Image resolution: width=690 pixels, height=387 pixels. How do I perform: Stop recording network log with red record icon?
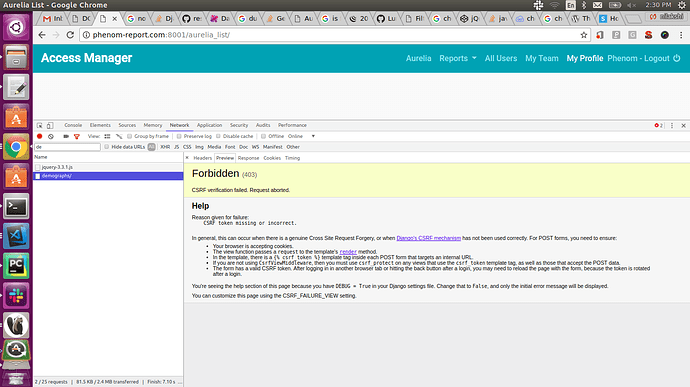pyautogui.click(x=40, y=136)
